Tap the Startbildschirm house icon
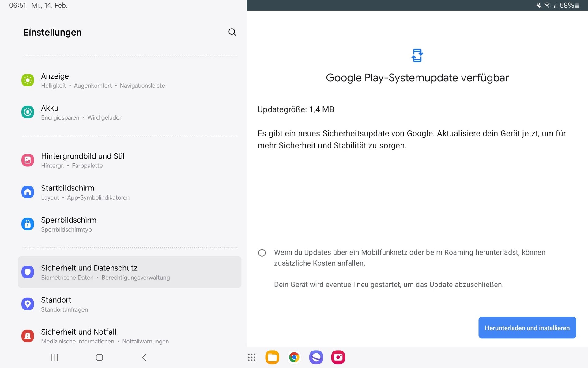The width and height of the screenshot is (588, 368). (28, 192)
